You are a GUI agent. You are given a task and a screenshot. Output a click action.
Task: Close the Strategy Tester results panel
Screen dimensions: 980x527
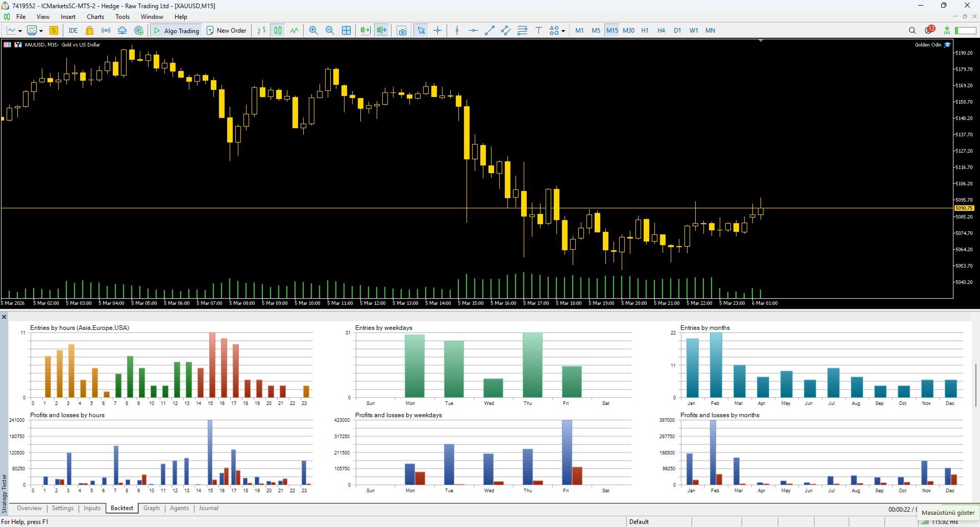pos(4,317)
